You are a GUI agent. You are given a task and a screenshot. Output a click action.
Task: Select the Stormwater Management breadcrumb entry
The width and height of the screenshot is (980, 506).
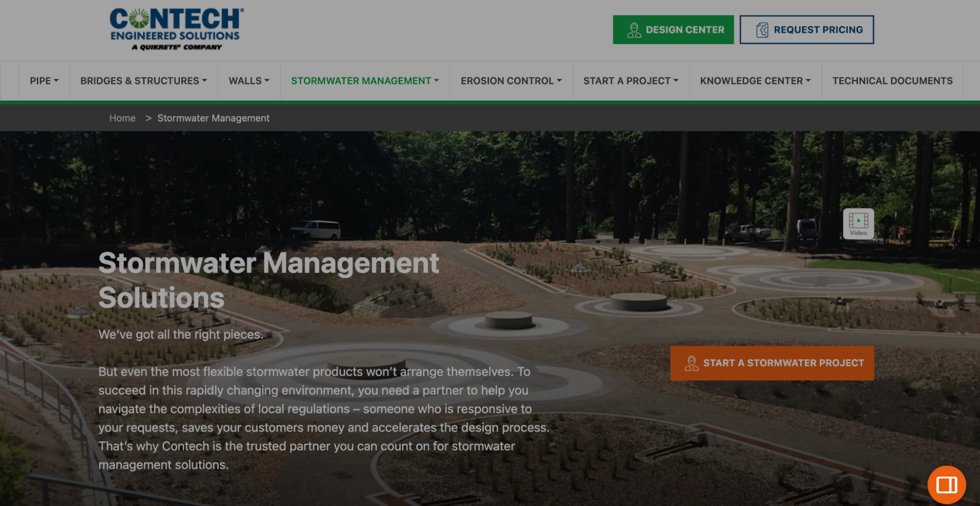213,118
